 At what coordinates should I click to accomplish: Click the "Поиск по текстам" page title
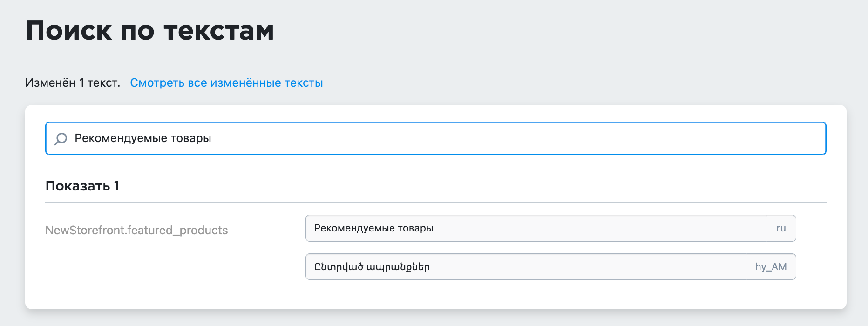pos(150,31)
